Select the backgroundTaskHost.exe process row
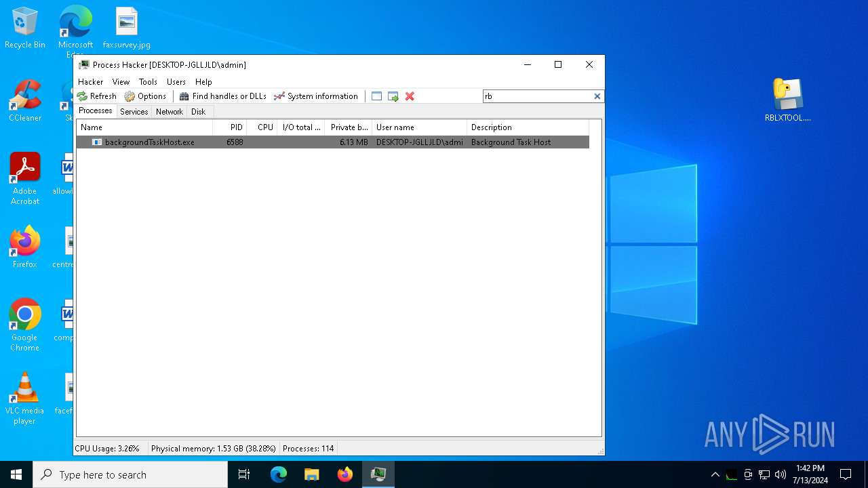Image resolution: width=868 pixels, height=488 pixels. (x=332, y=142)
